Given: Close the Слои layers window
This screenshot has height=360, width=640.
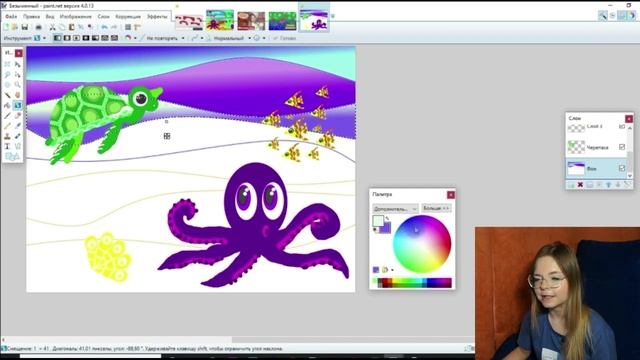Looking at the screenshot, I should point(629,119).
